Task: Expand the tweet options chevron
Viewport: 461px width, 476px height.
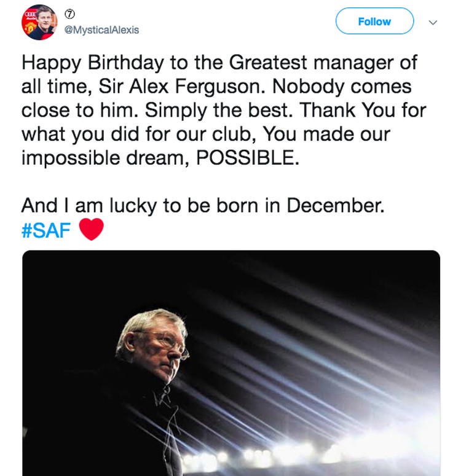Action: click(433, 22)
